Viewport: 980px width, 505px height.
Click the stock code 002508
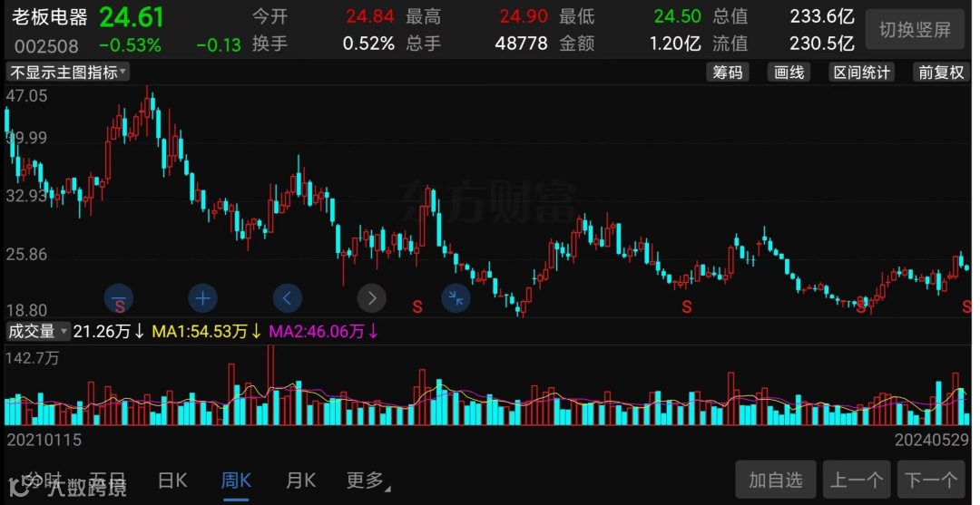[46, 46]
